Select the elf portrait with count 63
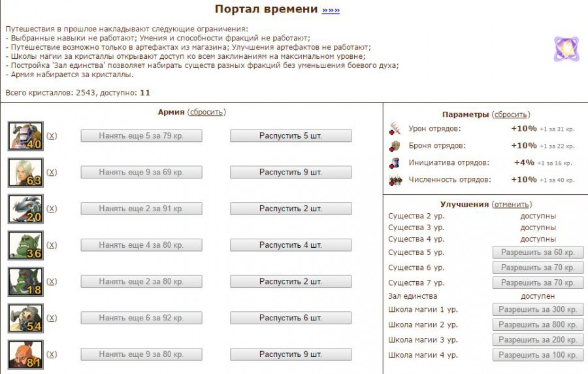Image resolution: width=588 pixels, height=374 pixels. [25, 172]
